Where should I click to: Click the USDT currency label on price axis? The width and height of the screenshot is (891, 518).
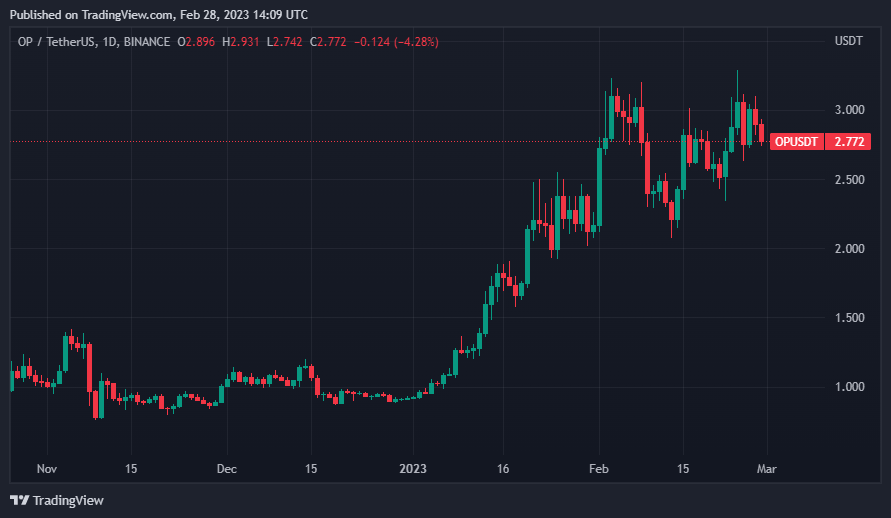[x=849, y=42]
